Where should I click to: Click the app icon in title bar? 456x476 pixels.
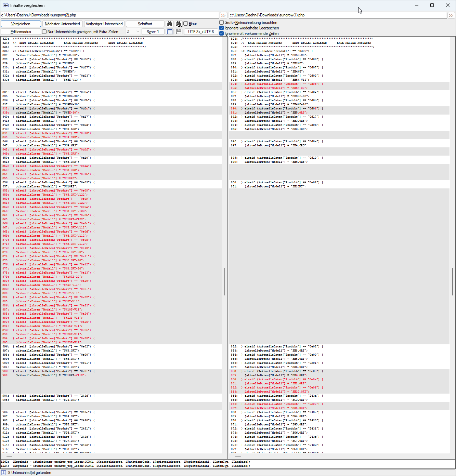[x=5, y=5]
